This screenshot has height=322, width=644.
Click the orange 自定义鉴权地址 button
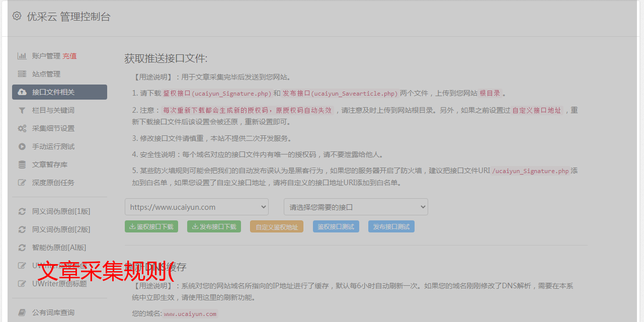(277, 226)
